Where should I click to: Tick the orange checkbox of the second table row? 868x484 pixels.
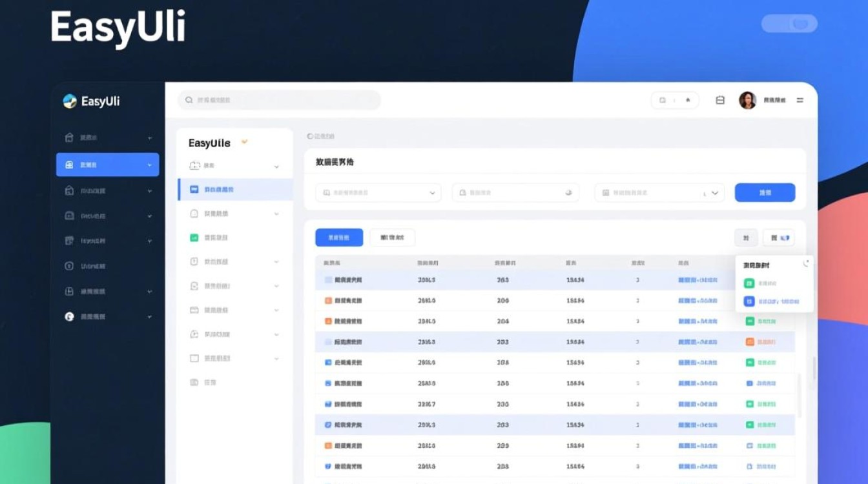click(328, 301)
